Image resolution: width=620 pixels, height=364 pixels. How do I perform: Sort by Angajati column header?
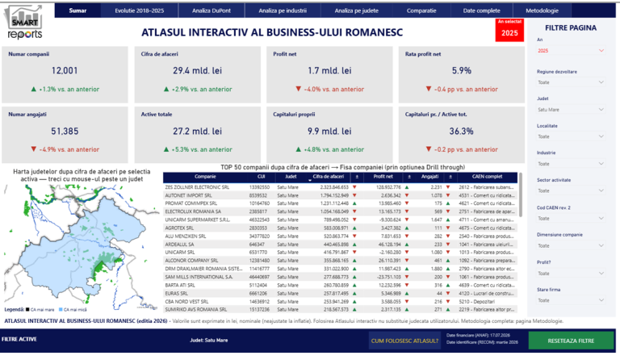click(x=429, y=177)
